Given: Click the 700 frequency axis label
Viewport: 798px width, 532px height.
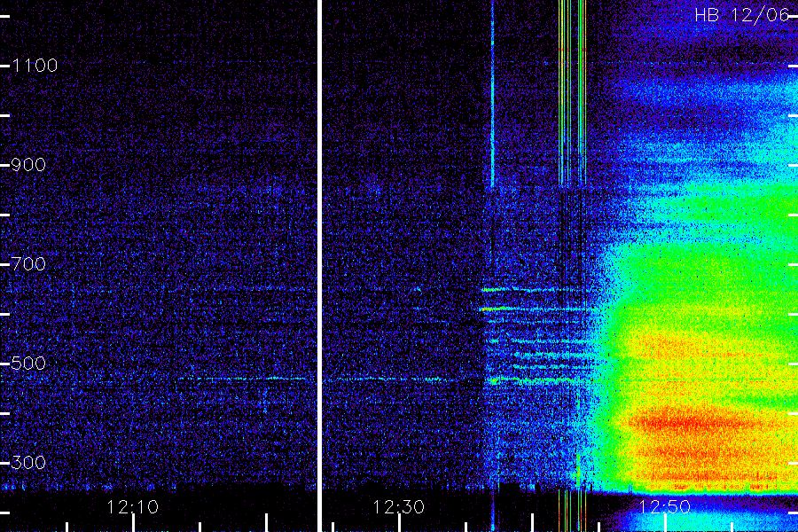Looking at the screenshot, I should (28, 264).
